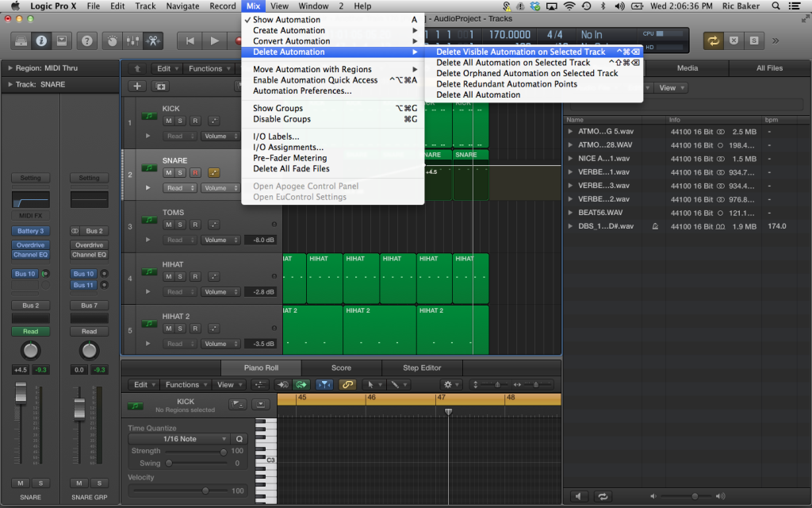Expand the Track: SNARE inspector section
812x508 pixels.
10,84
